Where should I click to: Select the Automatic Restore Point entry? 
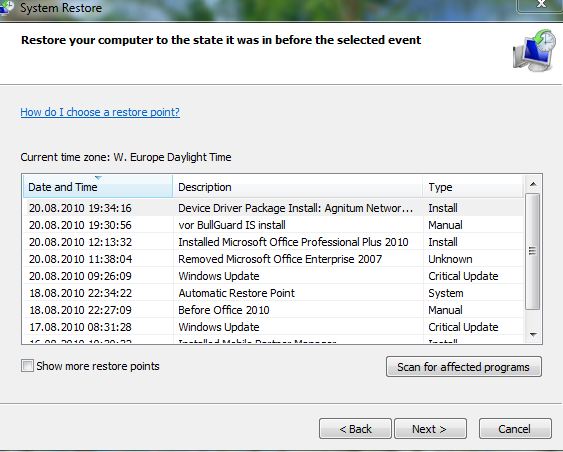coord(273,293)
